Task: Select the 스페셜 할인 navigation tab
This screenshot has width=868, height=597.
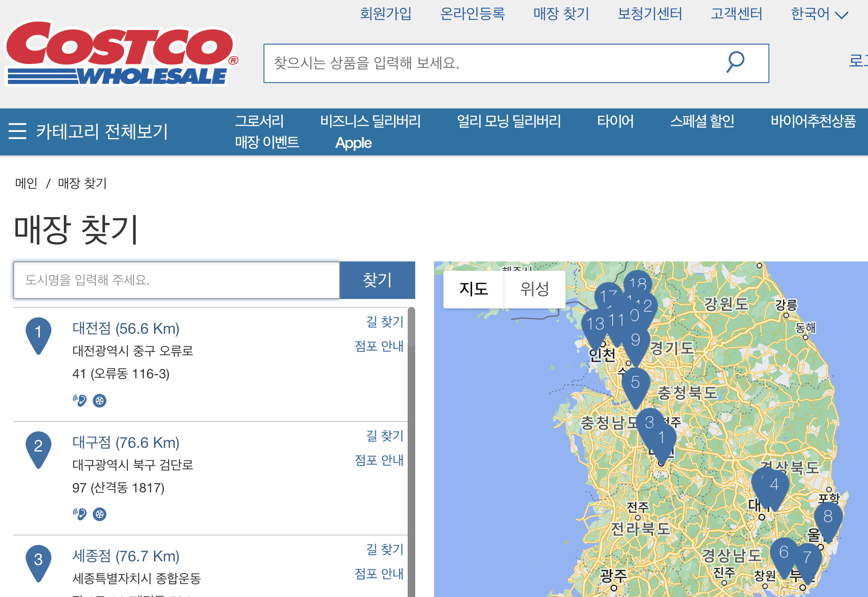Action: point(702,121)
